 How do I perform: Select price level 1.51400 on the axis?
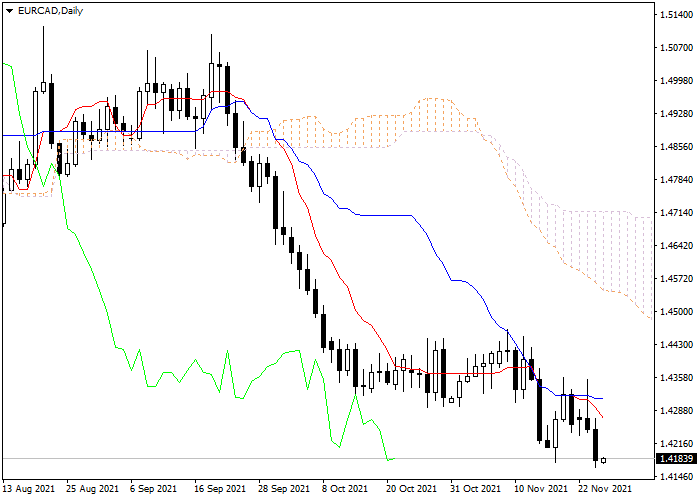(676, 15)
